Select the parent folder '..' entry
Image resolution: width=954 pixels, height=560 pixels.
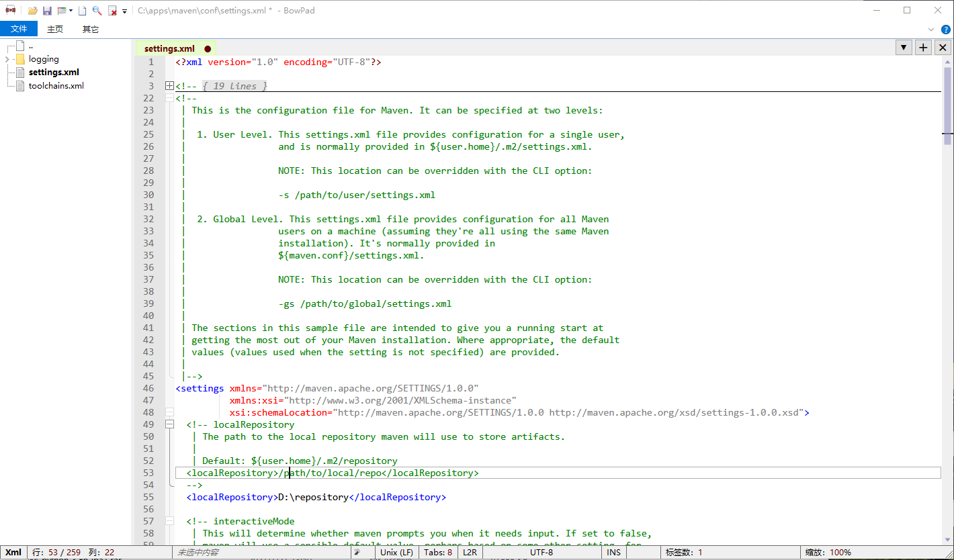[x=31, y=46]
